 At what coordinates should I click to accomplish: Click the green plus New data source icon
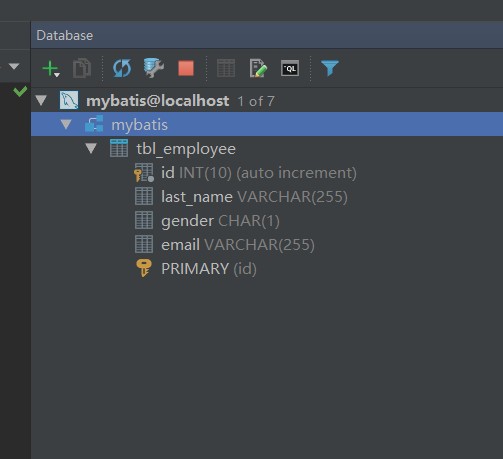click(51, 68)
